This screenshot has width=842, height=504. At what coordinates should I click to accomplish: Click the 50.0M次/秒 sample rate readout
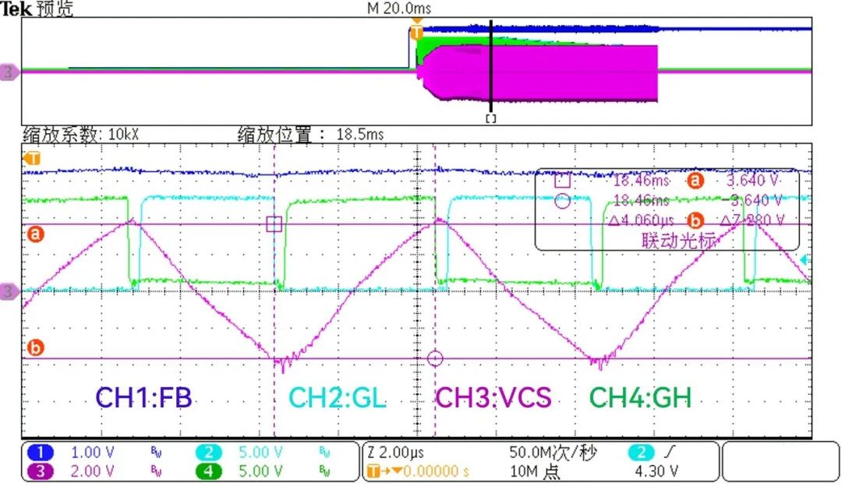(x=553, y=453)
